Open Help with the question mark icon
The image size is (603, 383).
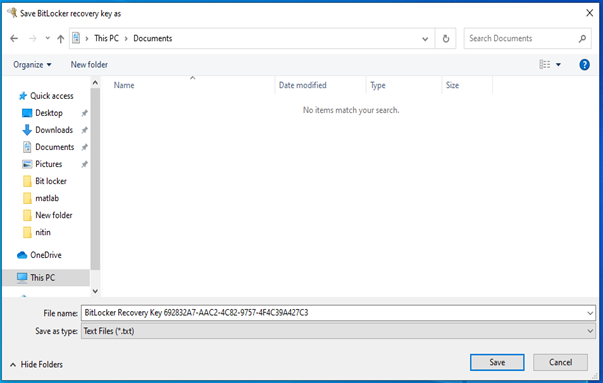(584, 65)
